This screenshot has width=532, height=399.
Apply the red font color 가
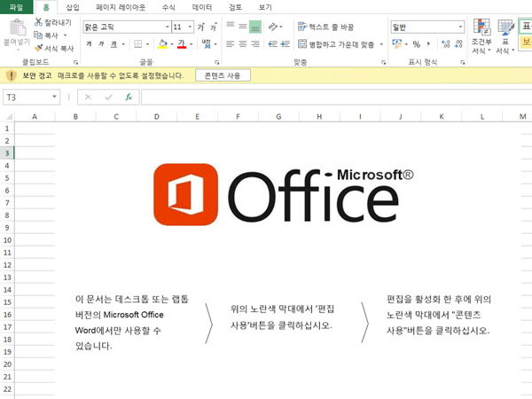(182, 44)
